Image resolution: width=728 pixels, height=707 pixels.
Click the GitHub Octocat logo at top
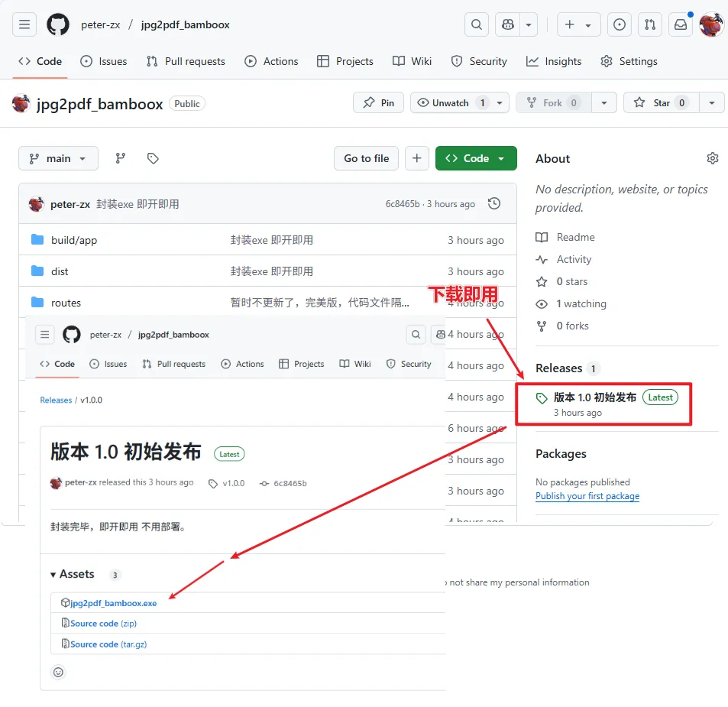click(58, 24)
